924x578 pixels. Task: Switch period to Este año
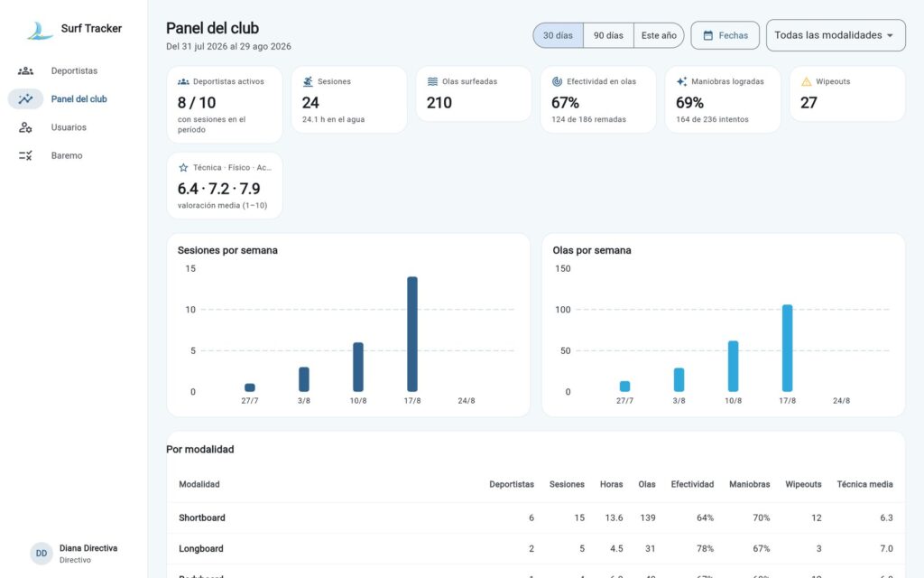[x=659, y=35]
